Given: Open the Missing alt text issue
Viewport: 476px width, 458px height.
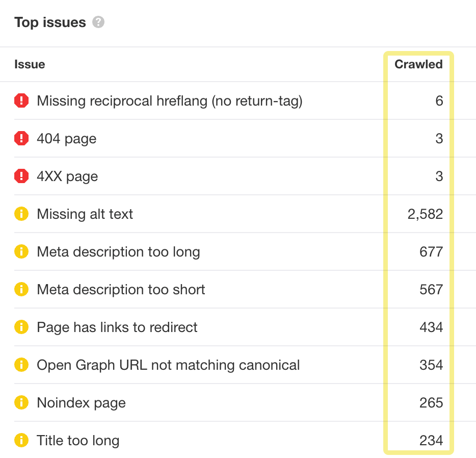Looking at the screenshot, I should [84, 214].
